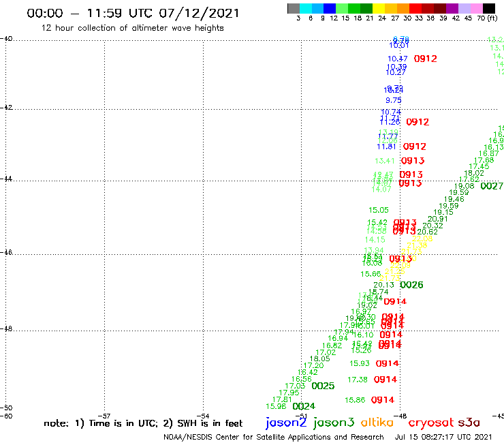The width and height of the screenshot is (504, 443).
Task: Click the dark green value 19.08
Action: pyautogui.click(x=464, y=186)
